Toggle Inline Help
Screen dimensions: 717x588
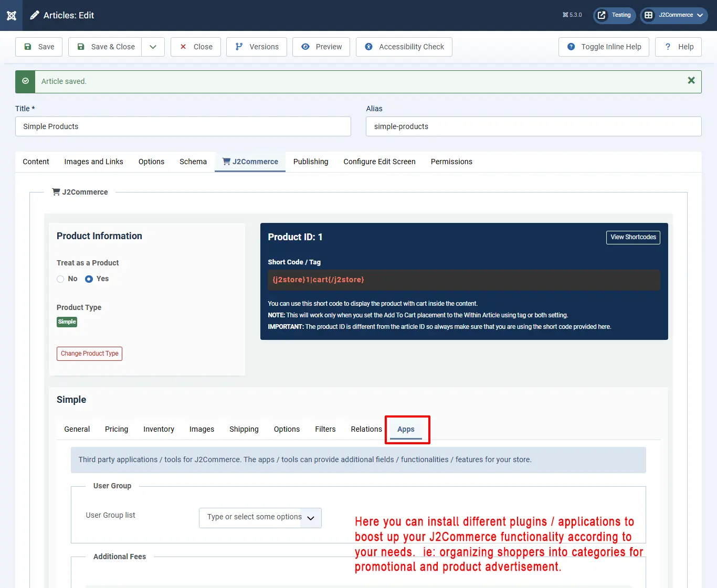click(604, 47)
